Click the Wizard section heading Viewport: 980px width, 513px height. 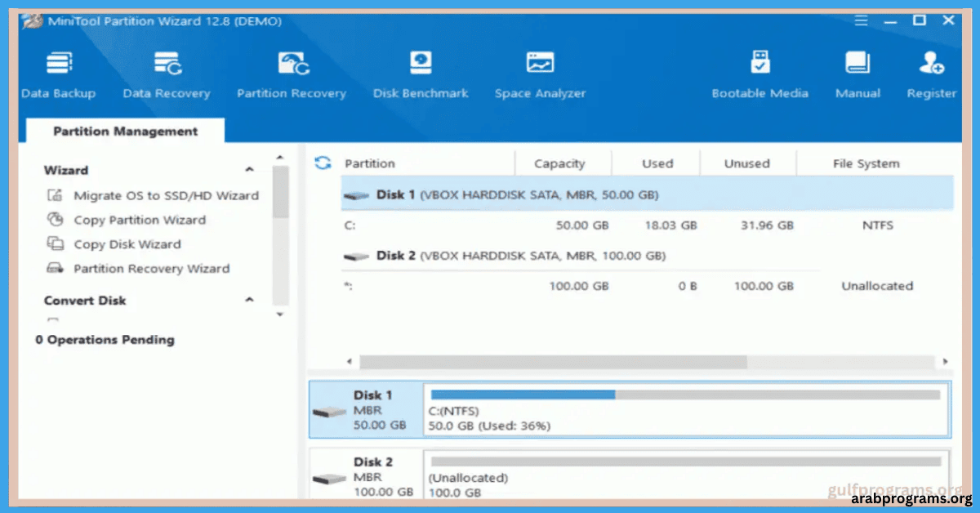pos(66,170)
